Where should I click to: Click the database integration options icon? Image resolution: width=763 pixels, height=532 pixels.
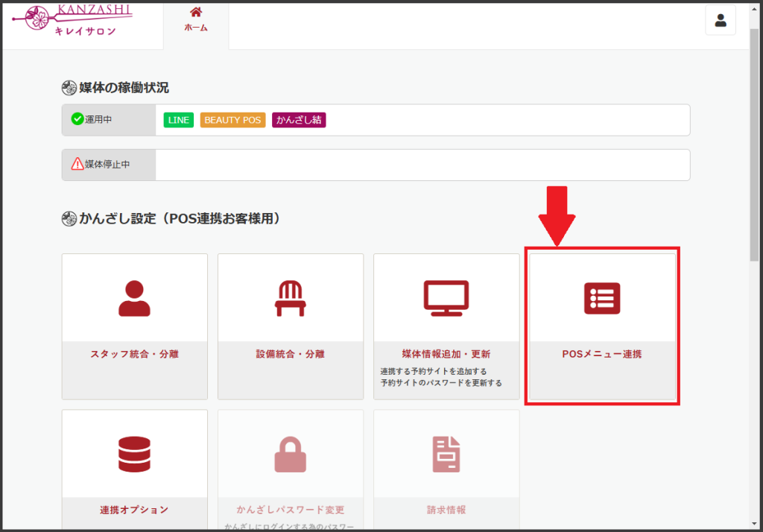coord(134,454)
